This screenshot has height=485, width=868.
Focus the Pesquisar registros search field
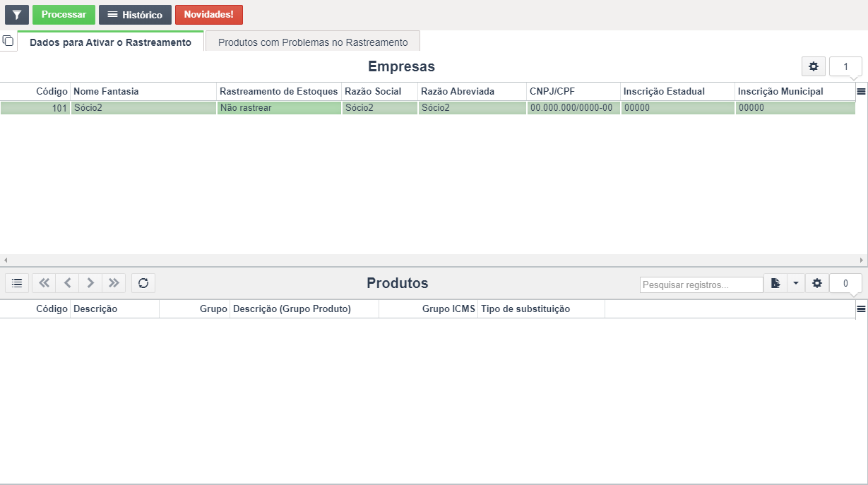pos(701,285)
